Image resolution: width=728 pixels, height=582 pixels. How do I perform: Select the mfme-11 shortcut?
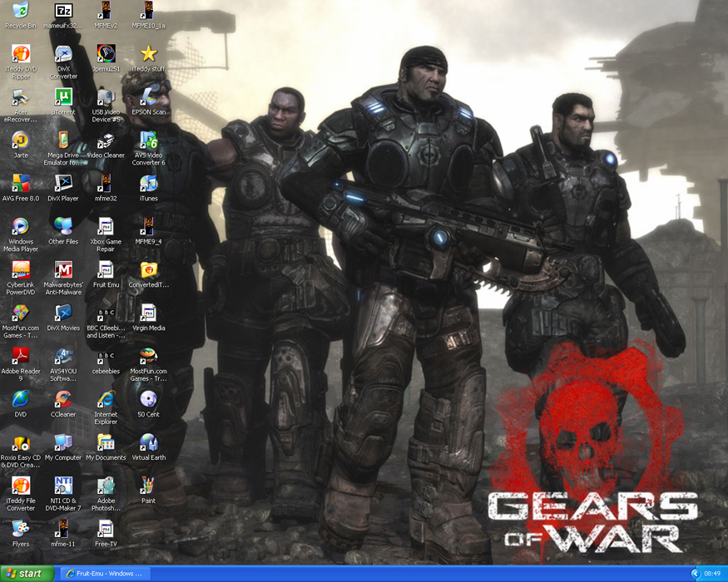click(63, 528)
